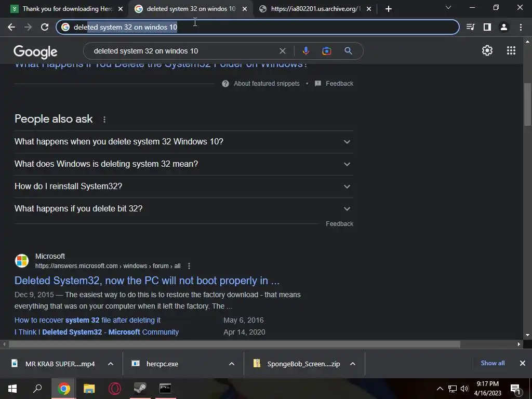
Task: Open the notification center icon
Action: coord(515,389)
